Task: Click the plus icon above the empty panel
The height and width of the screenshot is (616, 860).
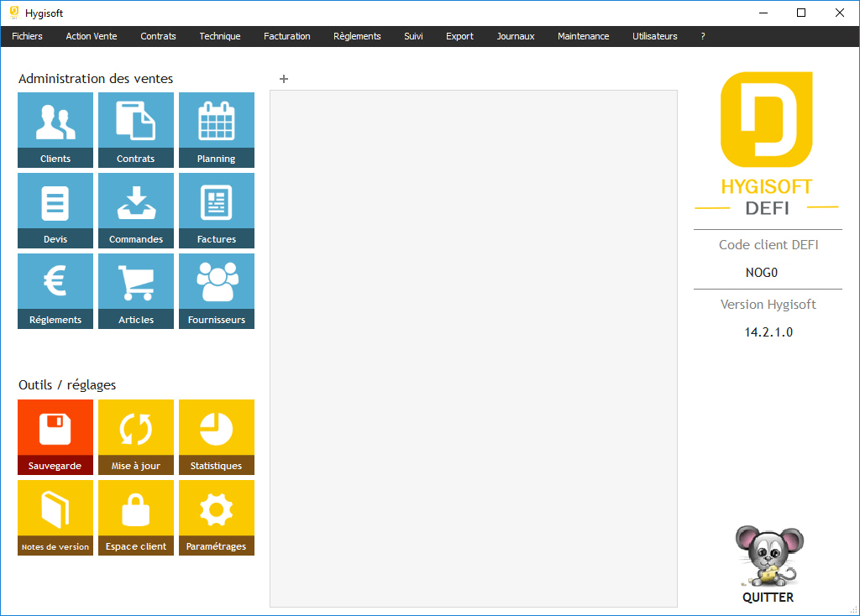Action: [x=284, y=79]
